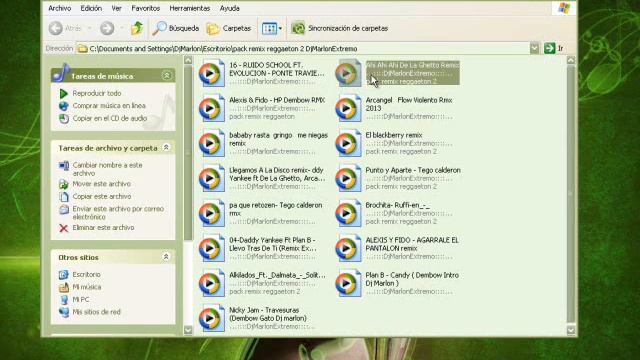Click the Tareas de música note icon
The height and width of the screenshot is (360, 640).
point(61,73)
